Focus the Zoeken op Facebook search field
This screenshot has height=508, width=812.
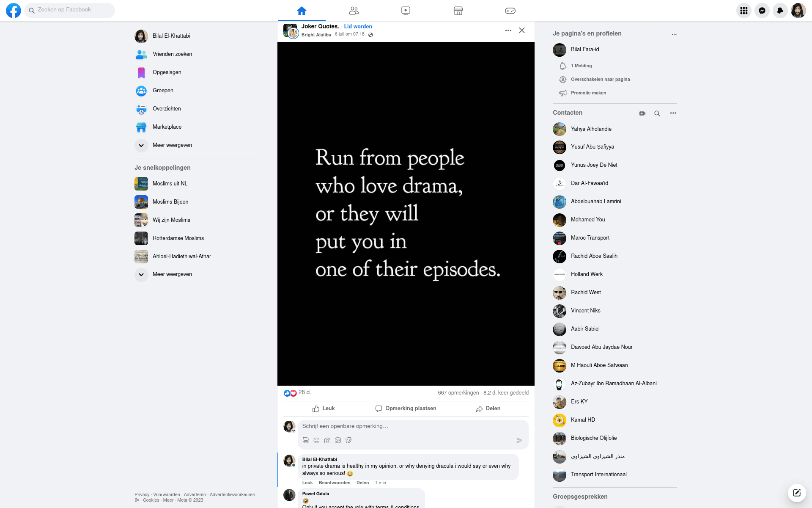[x=70, y=10]
